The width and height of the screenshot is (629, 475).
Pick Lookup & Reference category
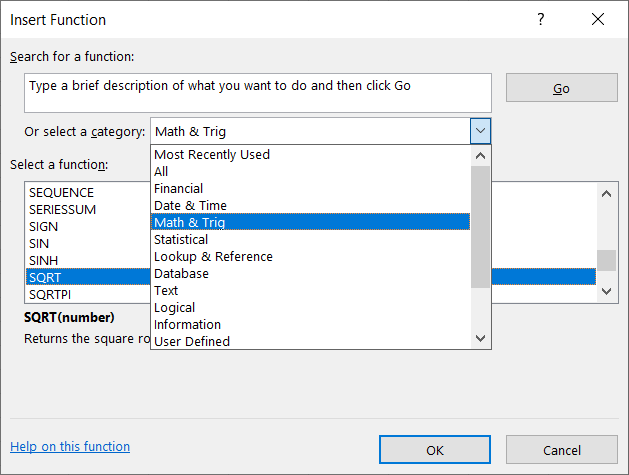click(x=213, y=256)
